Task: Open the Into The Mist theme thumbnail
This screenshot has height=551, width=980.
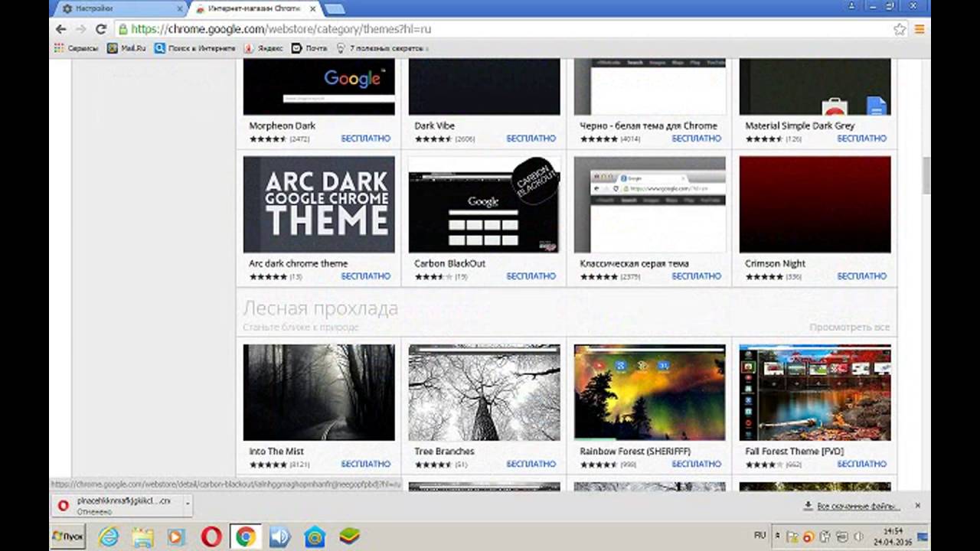Action: pos(319,393)
